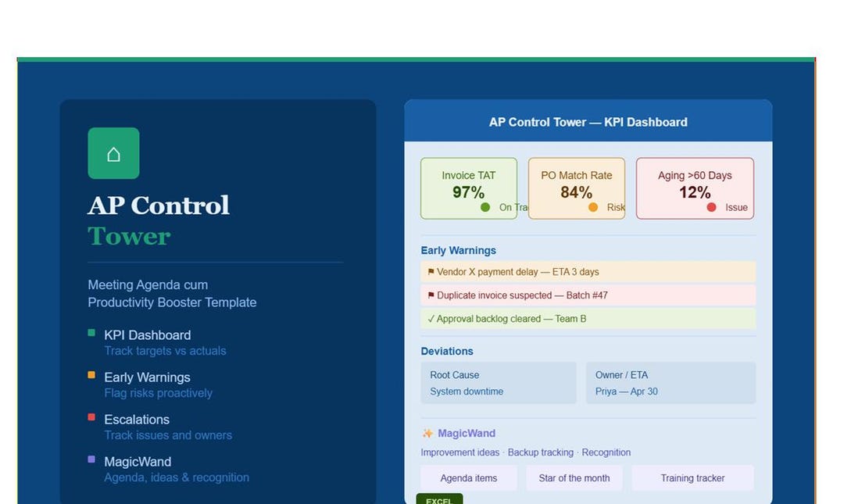Click the 'Issue' status label in the Aging card
This screenshot has width=844, height=504.
[736, 207]
